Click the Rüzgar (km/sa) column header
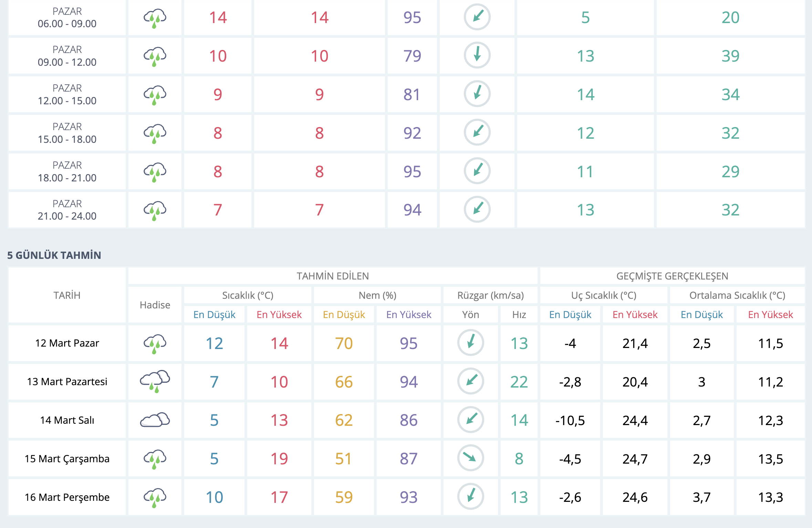 tap(490, 295)
